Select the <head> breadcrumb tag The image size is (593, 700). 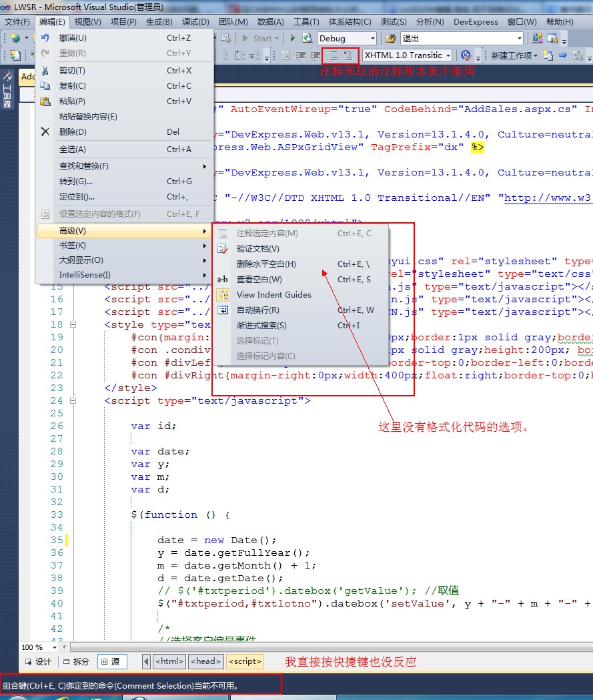(205, 661)
